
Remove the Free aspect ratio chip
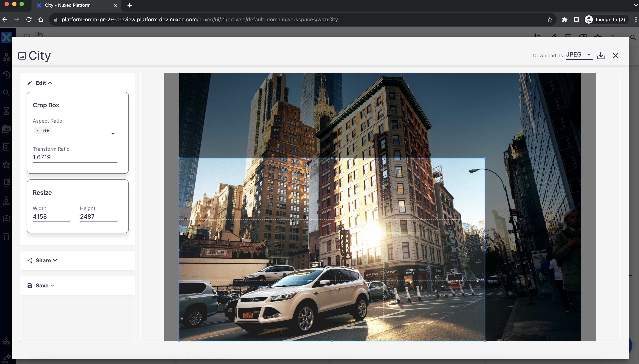[37, 130]
